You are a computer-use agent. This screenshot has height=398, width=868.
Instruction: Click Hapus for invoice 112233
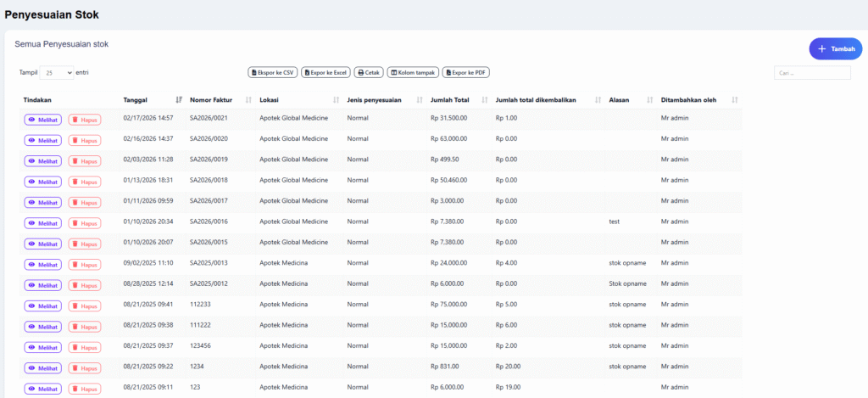85,306
